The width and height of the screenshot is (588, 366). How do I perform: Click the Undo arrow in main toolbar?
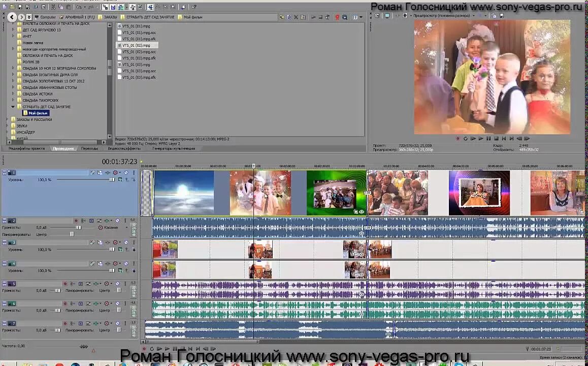[79, 7]
